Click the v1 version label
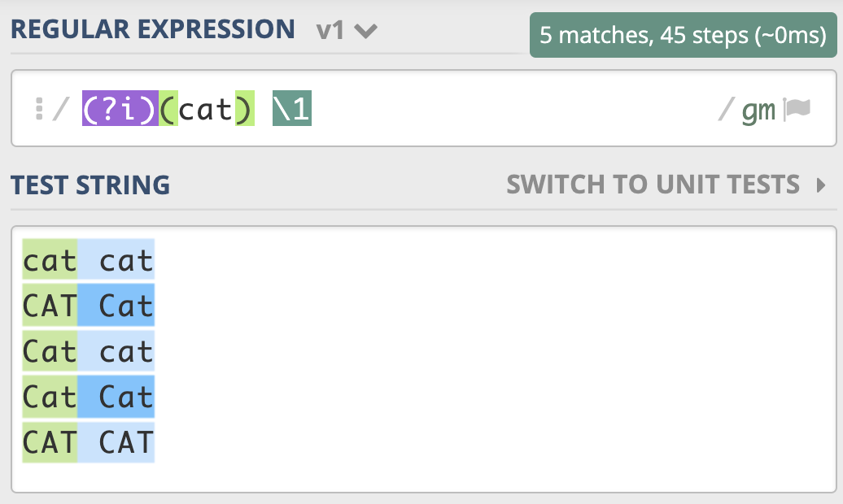 [330, 30]
